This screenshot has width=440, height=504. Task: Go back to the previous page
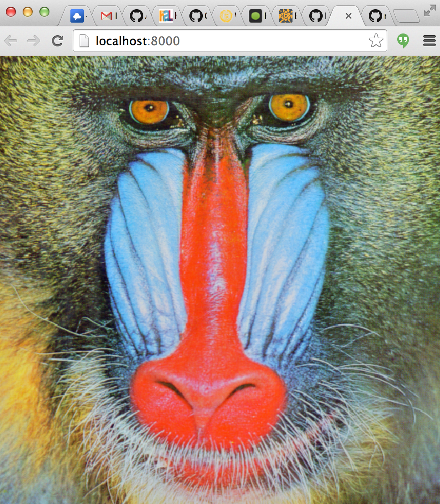tap(10, 41)
